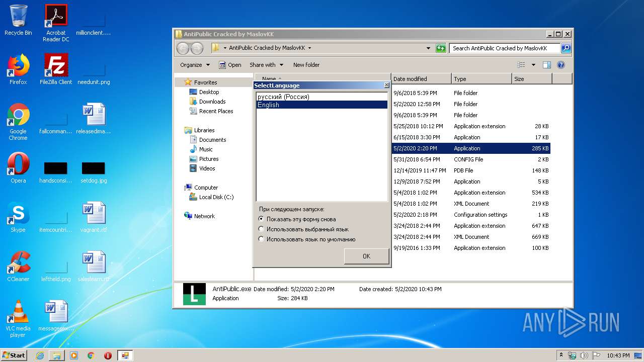Select handsconsi file on desktop
This screenshot has height=362, width=644.
pyautogui.click(x=56, y=172)
